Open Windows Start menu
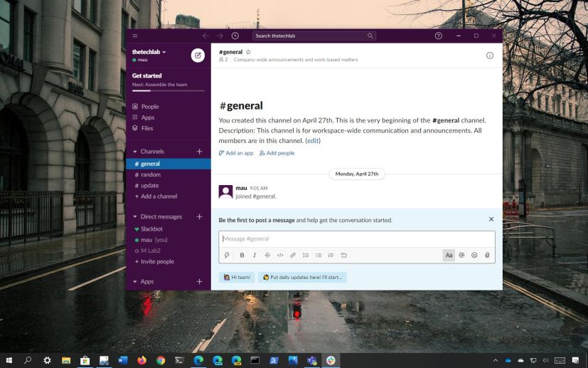This screenshot has width=588, height=368. [9, 360]
